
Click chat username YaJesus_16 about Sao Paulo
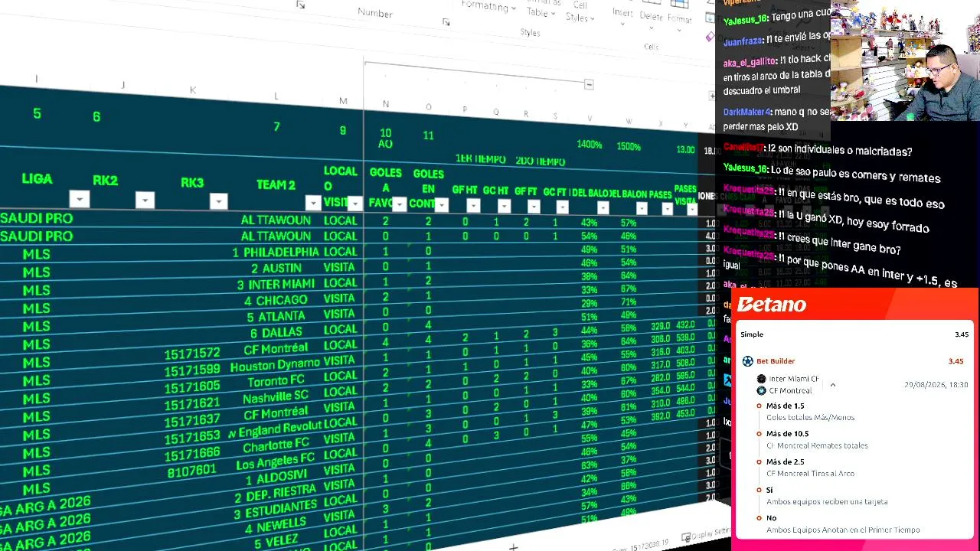745,168
